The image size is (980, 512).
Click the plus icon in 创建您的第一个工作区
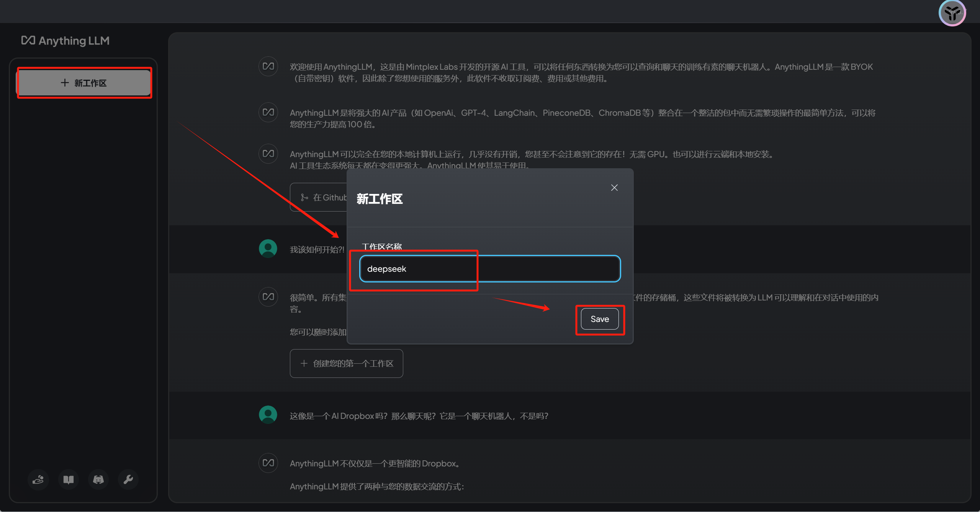[304, 363]
